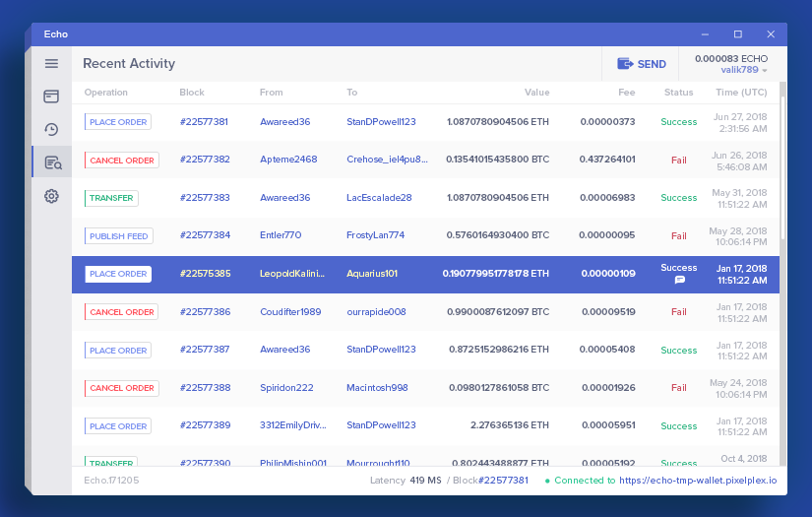Click the CANCEL ORDER tag in block #22577386 row

click(x=122, y=312)
